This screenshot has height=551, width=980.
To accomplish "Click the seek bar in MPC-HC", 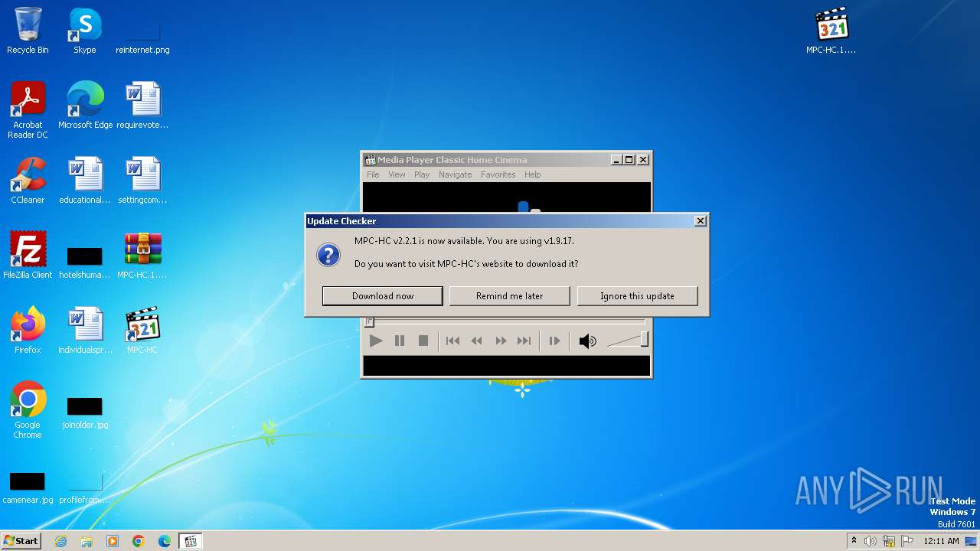I will [x=505, y=322].
